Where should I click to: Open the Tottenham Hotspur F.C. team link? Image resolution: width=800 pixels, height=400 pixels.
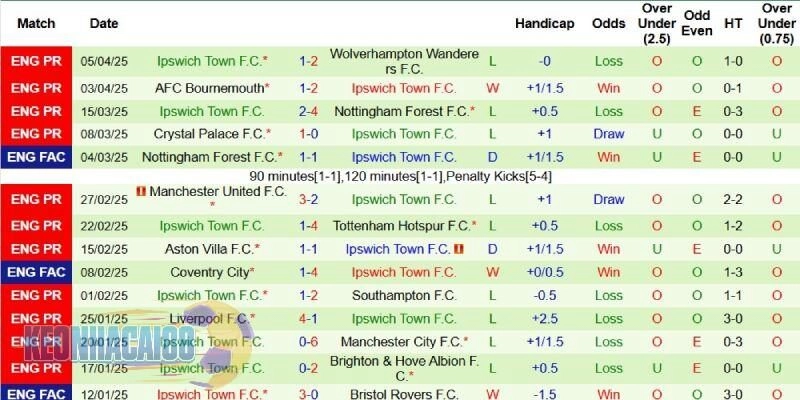[x=401, y=226]
